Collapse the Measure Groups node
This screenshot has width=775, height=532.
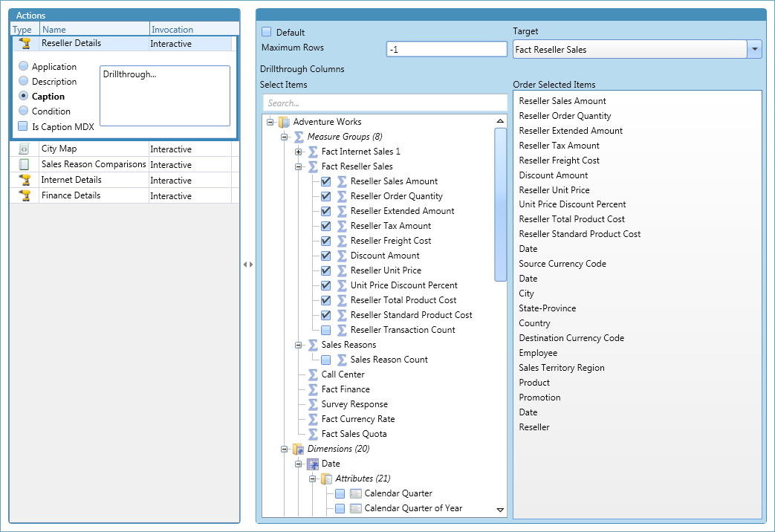[284, 137]
